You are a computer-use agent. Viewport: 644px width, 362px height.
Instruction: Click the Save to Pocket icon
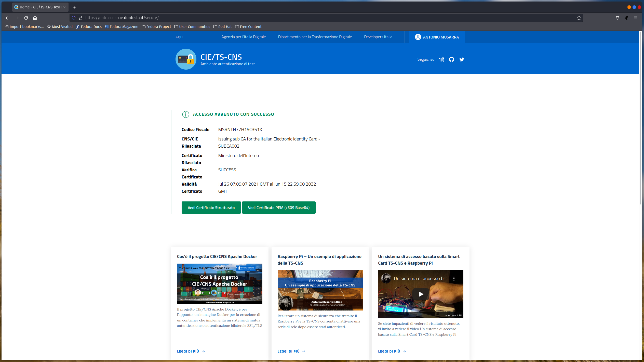[617, 18]
